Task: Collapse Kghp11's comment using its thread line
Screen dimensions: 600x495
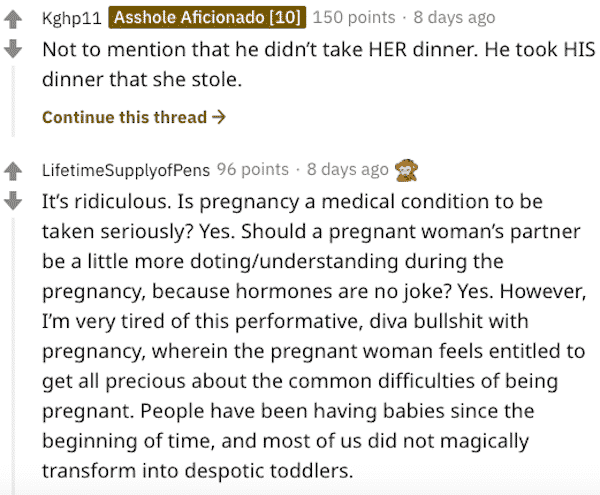Action: pyautogui.click(x=13, y=101)
